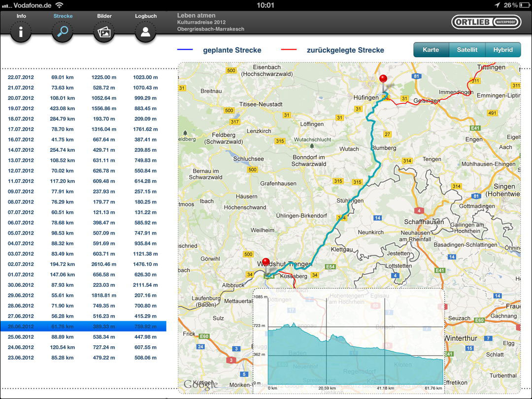The height and width of the screenshot is (399, 532).
Task: Select the 30.06.2012 route row
Action: coord(83,285)
